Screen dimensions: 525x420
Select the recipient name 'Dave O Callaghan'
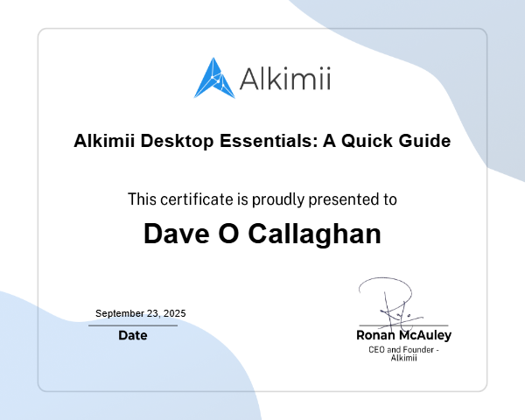262,234
